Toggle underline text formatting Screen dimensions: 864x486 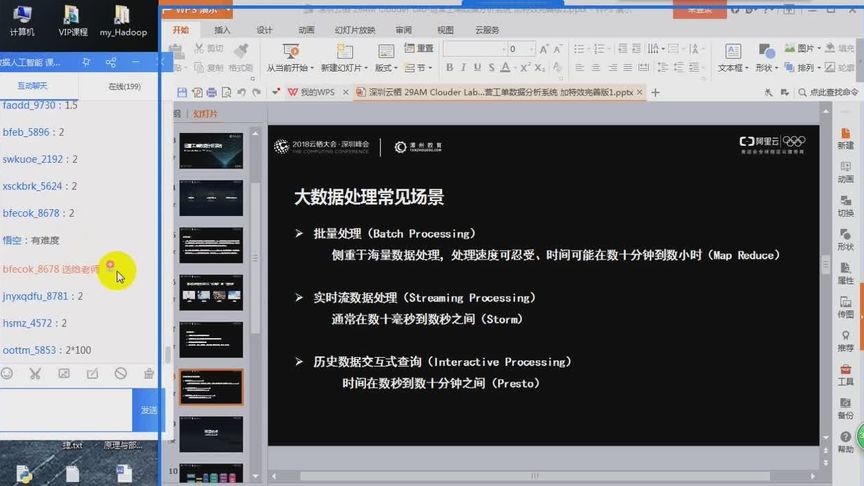pyautogui.click(x=477, y=67)
